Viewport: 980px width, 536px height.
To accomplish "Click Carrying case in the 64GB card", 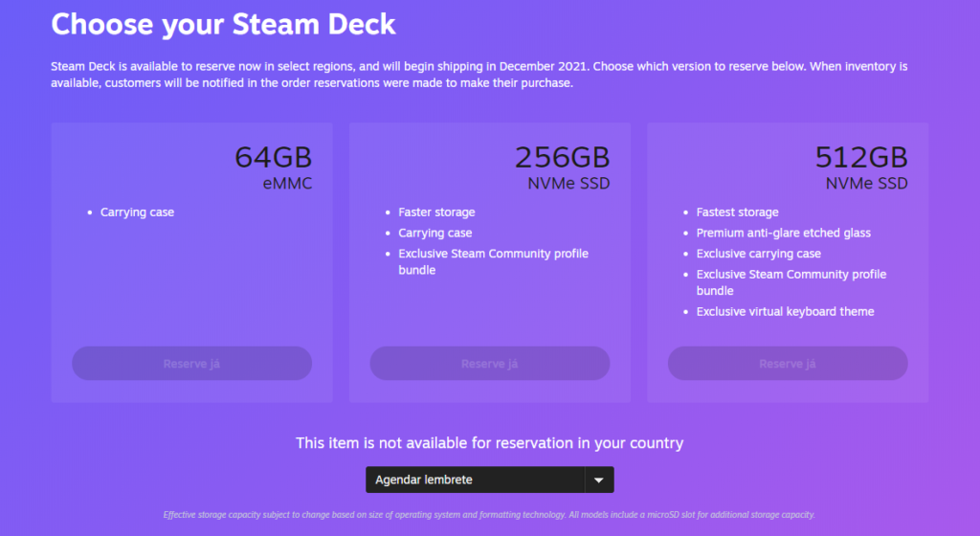I will [138, 212].
